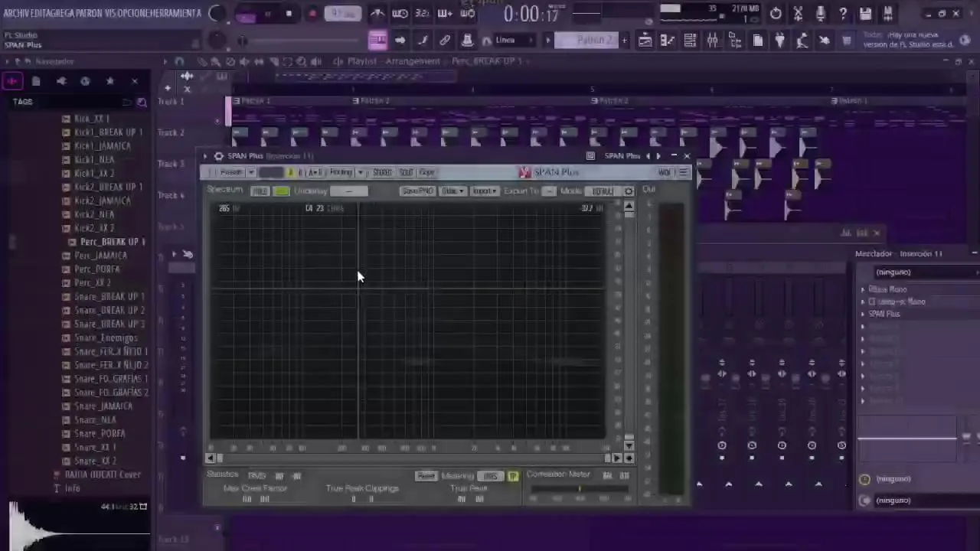The height and width of the screenshot is (551, 980).
Task: Toggle the Spectrum HOLD button
Action: (x=260, y=191)
